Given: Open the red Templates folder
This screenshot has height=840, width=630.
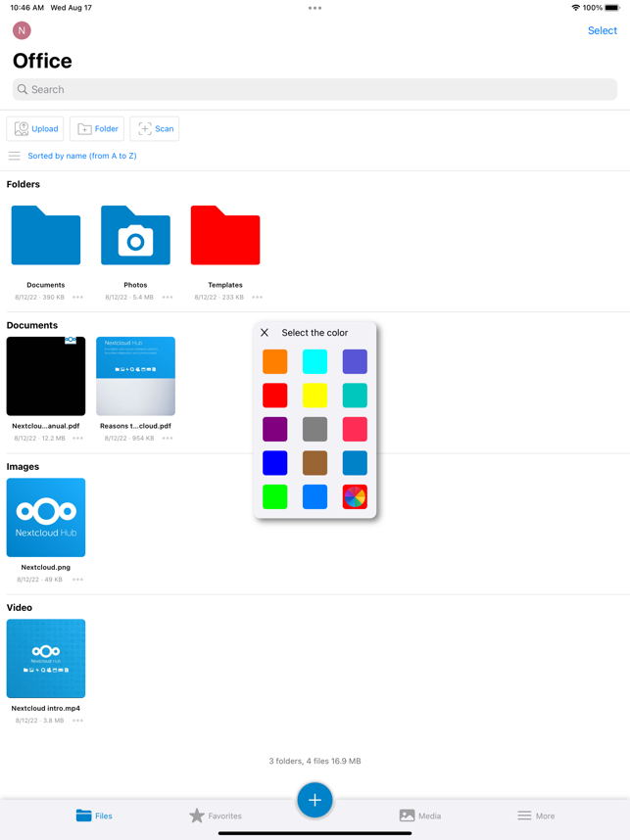Looking at the screenshot, I should [x=225, y=236].
